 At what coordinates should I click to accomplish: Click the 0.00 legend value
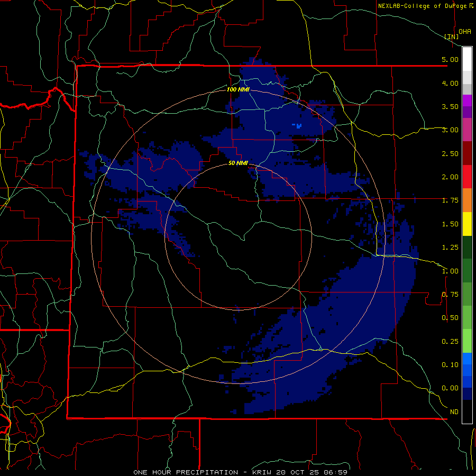[x=450, y=388]
